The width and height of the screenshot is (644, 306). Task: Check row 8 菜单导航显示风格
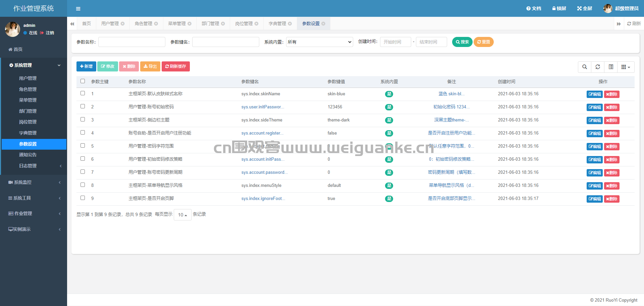click(83, 185)
